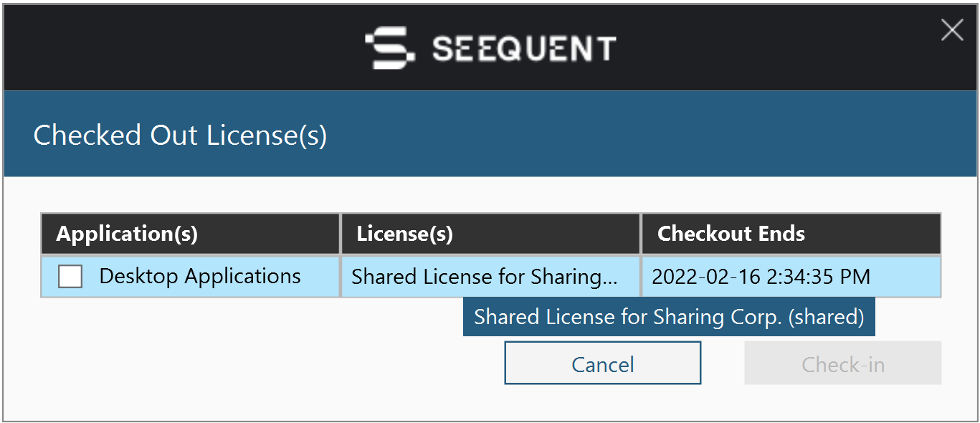Click divider between Application(s) and License(s) headers

[x=341, y=234]
